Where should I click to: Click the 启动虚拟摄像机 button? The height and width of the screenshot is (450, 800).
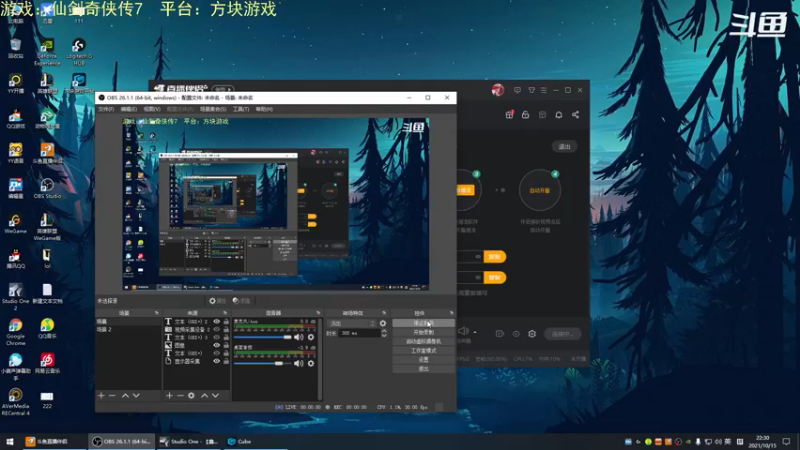pyautogui.click(x=423, y=341)
